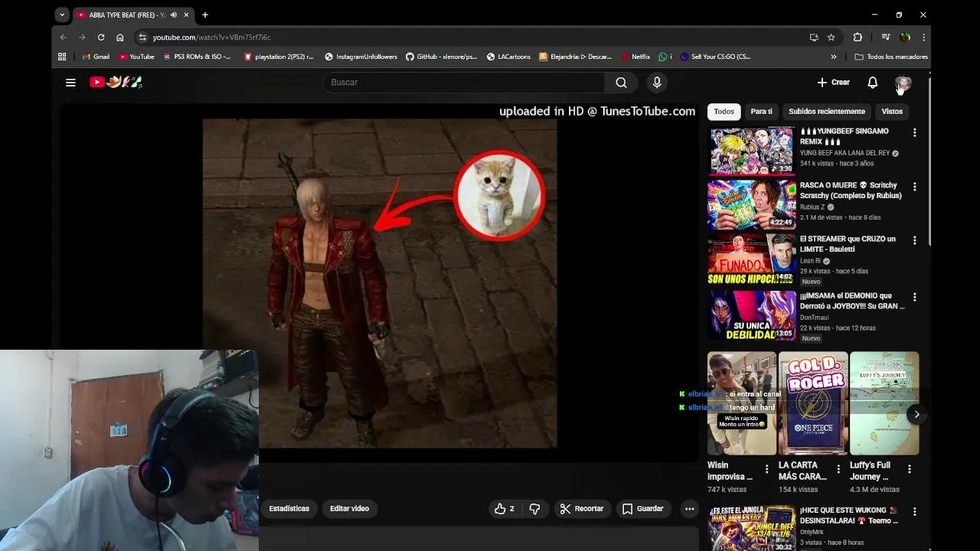View site information icon in address bar

[142, 37]
